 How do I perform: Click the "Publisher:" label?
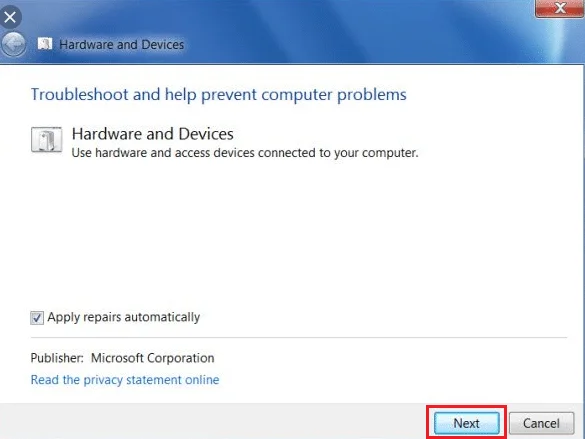pos(57,358)
